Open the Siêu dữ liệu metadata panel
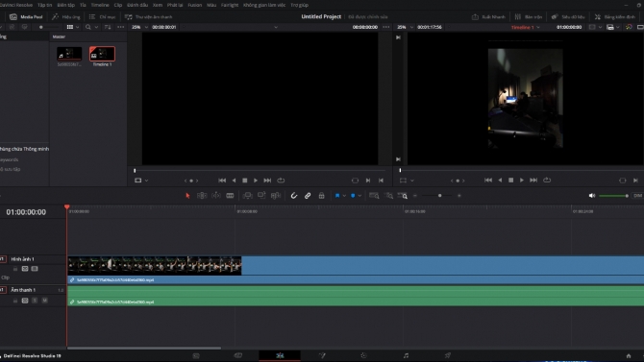The width and height of the screenshot is (644, 362). 568,17
